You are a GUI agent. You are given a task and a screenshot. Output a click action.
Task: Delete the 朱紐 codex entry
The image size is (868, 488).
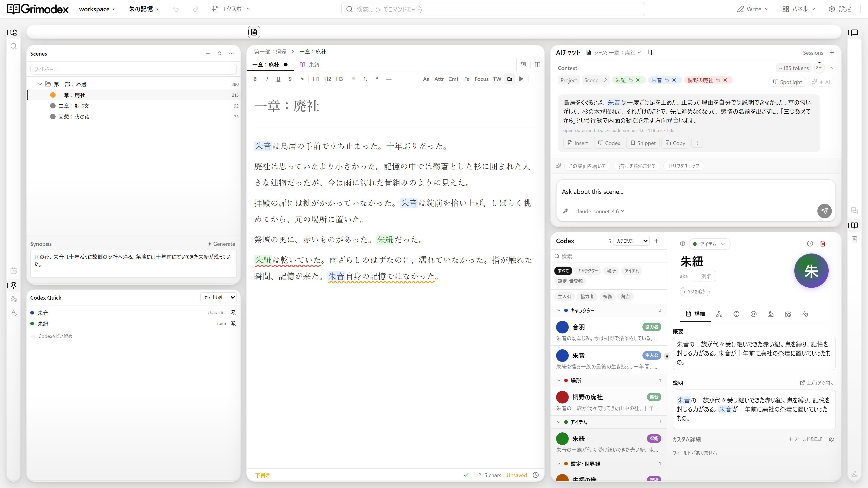823,244
